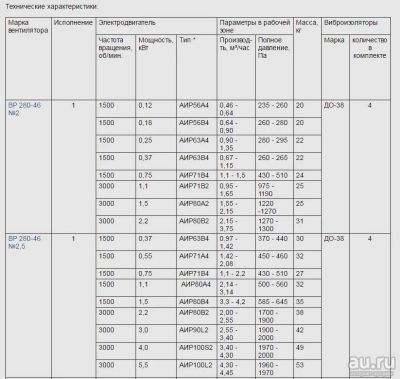Click the АИР90L2 motor type cell
Viewport: 400px width, 379px height.
tap(196, 334)
